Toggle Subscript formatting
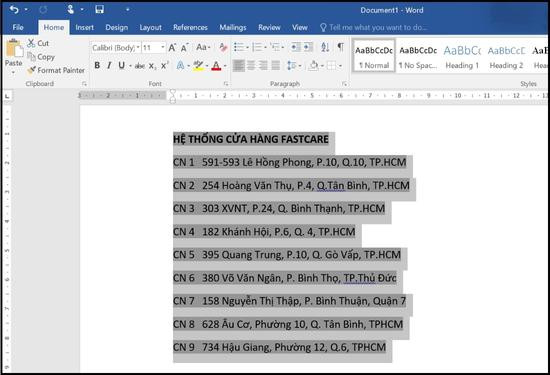This screenshot has height=375, width=550. (152, 66)
